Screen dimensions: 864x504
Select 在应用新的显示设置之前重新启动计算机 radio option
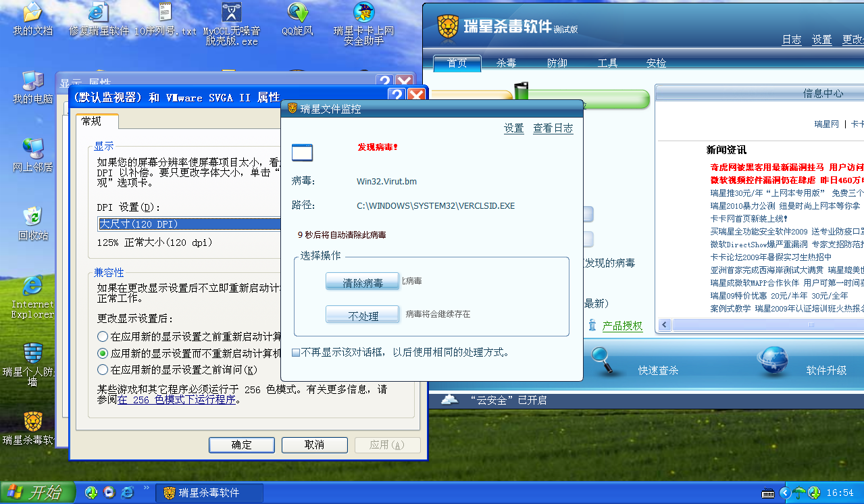(x=103, y=336)
